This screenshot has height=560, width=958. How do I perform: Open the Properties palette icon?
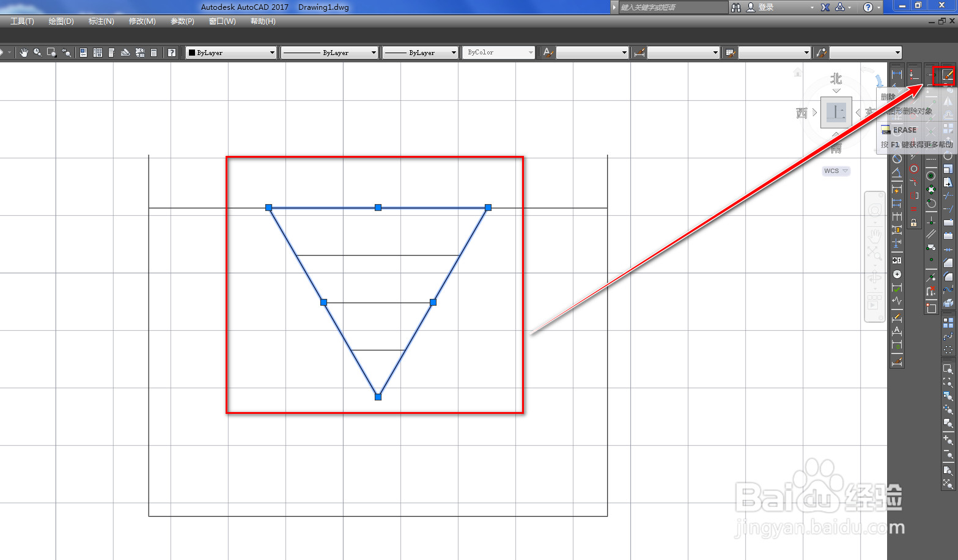tap(83, 53)
